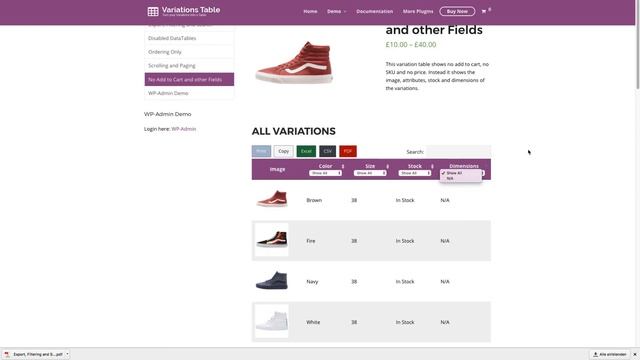Click 'N/A' dimensions in the Fire row
640x360 pixels.
(x=445, y=241)
